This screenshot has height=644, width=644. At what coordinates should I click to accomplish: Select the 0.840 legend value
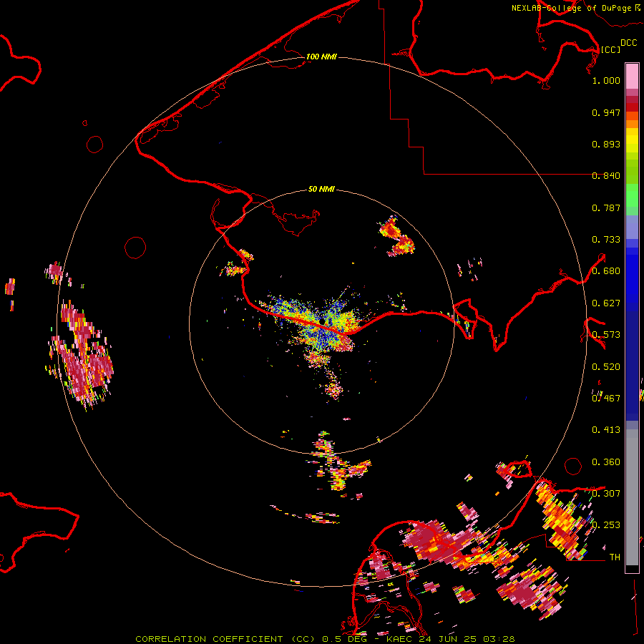[606, 176]
